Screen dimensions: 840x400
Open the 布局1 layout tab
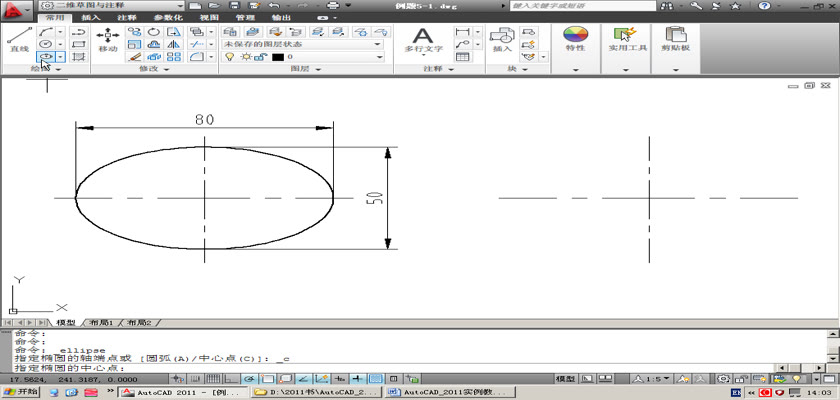click(x=101, y=323)
